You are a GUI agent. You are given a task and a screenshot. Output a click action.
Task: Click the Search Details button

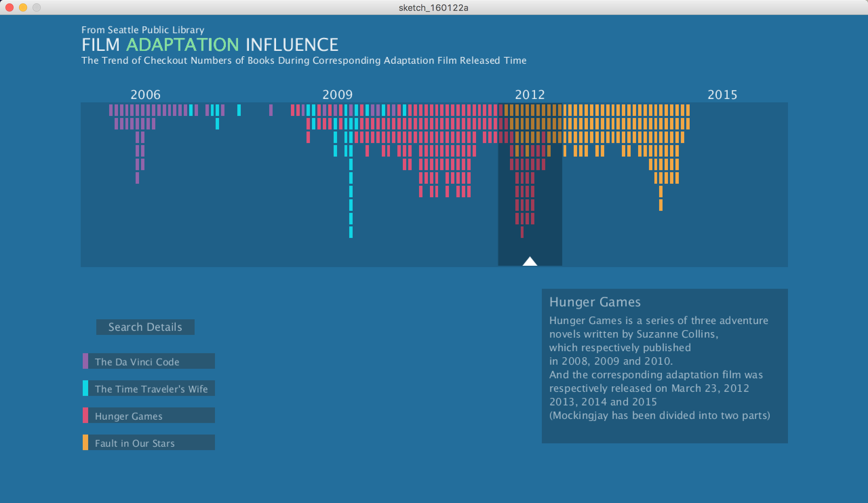[145, 327]
